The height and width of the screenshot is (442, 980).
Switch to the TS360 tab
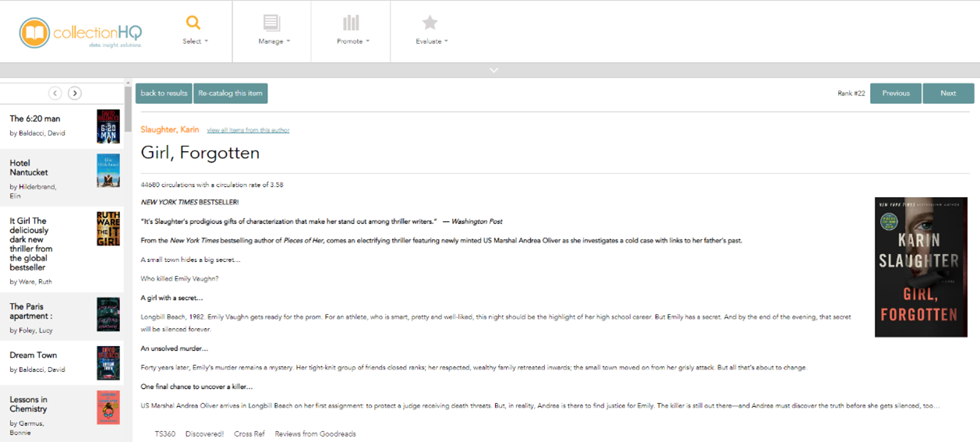tap(165, 433)
